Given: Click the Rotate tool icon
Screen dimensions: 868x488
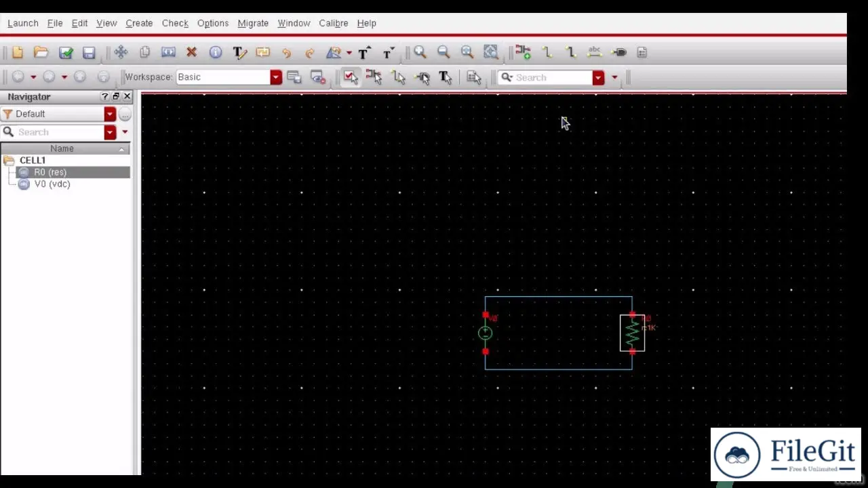Looking at the screenshot, I should click(x=334, y=52).
